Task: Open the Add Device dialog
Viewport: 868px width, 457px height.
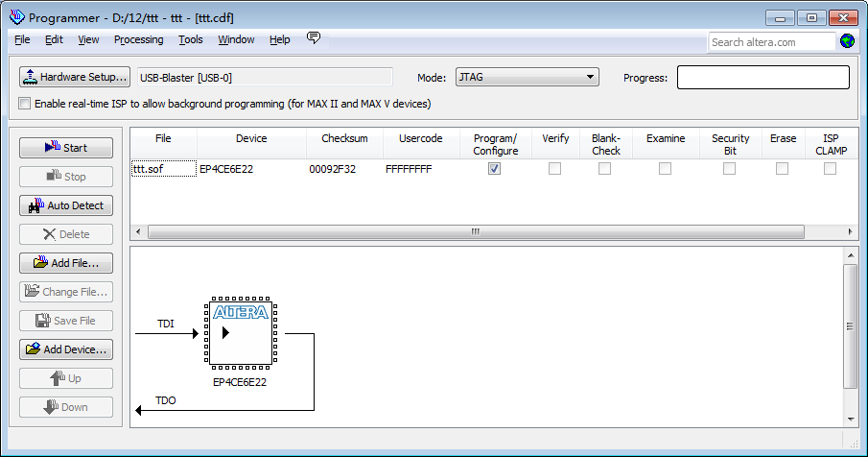Action: 66,349
